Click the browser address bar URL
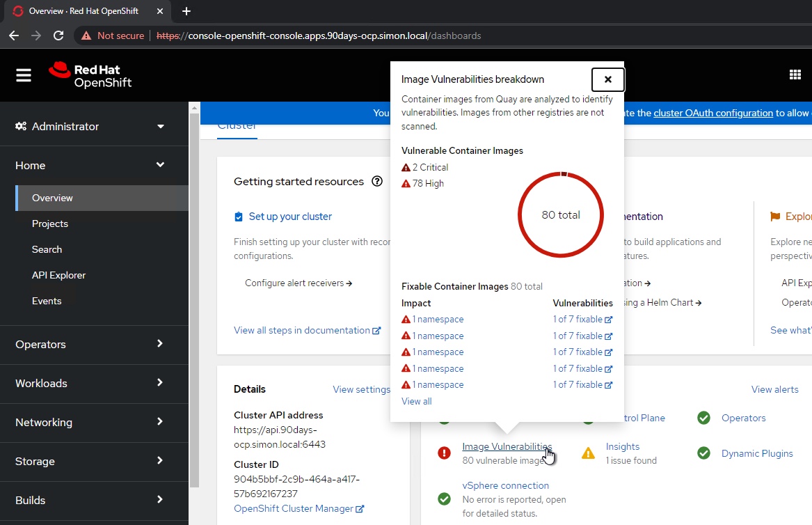This screenshot has width=812, height=525. [x=319, y=36]
